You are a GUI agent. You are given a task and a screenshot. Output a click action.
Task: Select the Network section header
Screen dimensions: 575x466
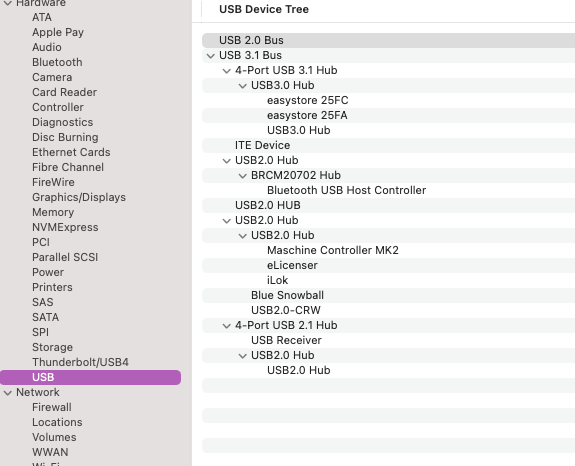coord(38,393)
